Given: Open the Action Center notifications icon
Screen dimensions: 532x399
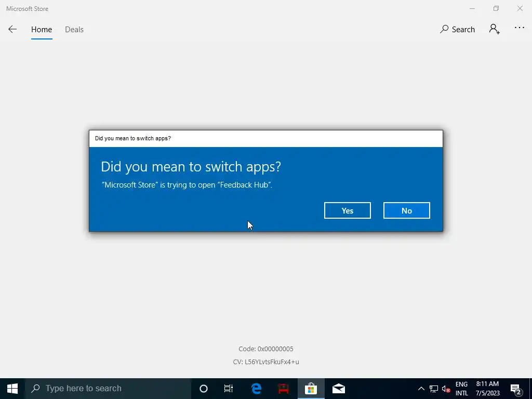Looking at the screenshot, I should tap(516, 389).
